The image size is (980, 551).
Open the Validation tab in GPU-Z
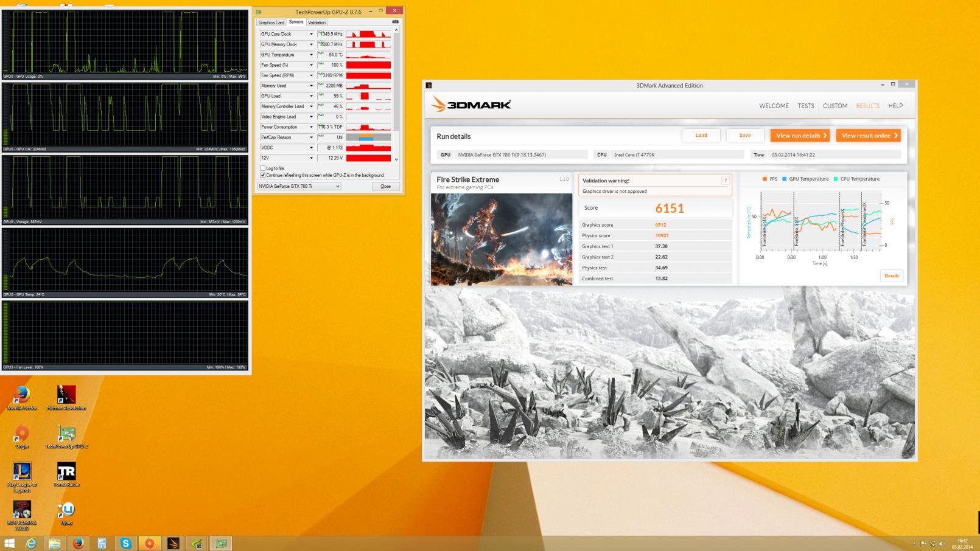317,23
